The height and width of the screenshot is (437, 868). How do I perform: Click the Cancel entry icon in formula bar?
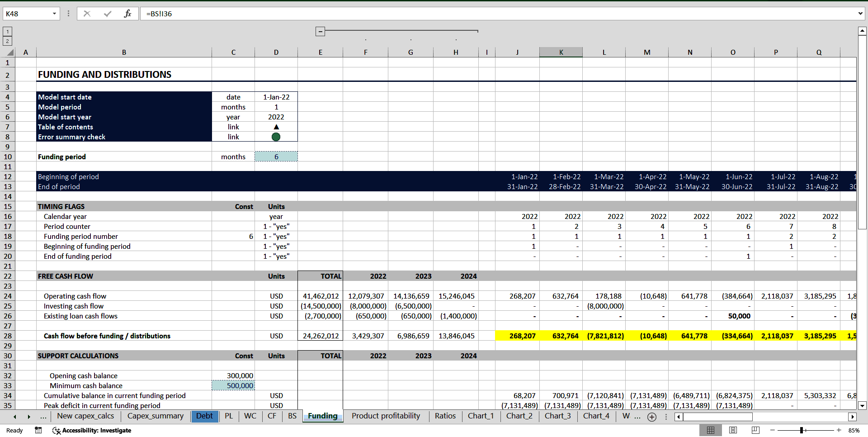[x=87, y=14]
